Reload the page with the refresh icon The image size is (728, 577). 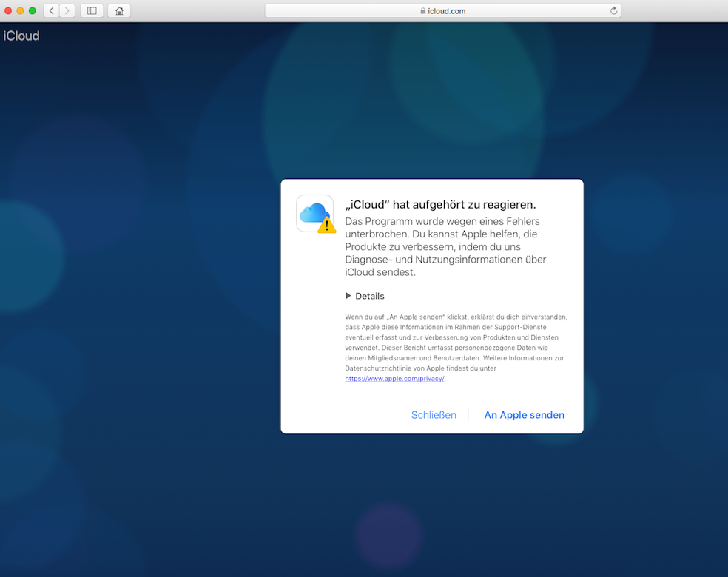[x=613, y=10]
